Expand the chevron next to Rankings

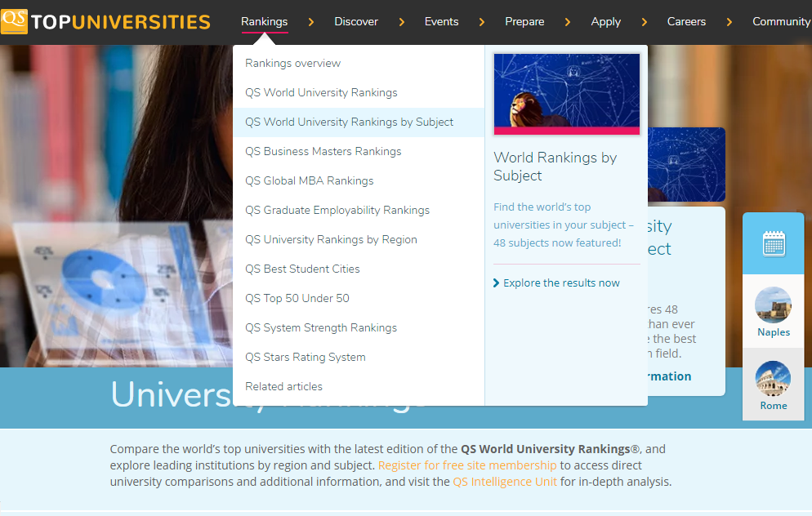coord(310,22)
